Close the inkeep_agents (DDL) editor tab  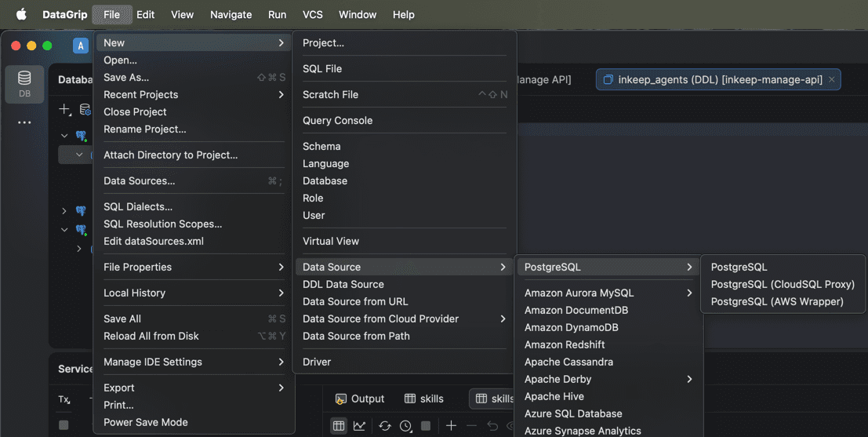(x=831, y=80)
